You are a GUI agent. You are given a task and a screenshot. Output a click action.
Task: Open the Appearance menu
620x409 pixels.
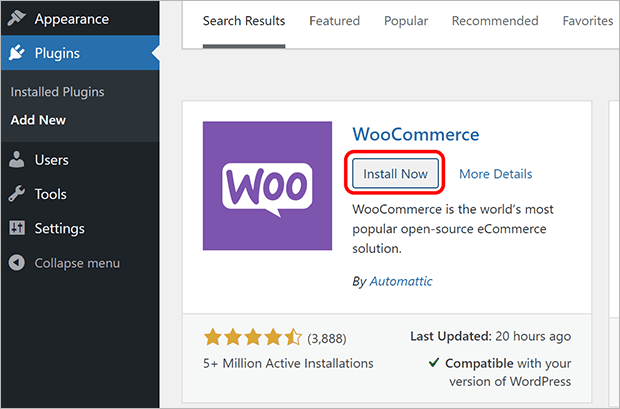(79, 18)
